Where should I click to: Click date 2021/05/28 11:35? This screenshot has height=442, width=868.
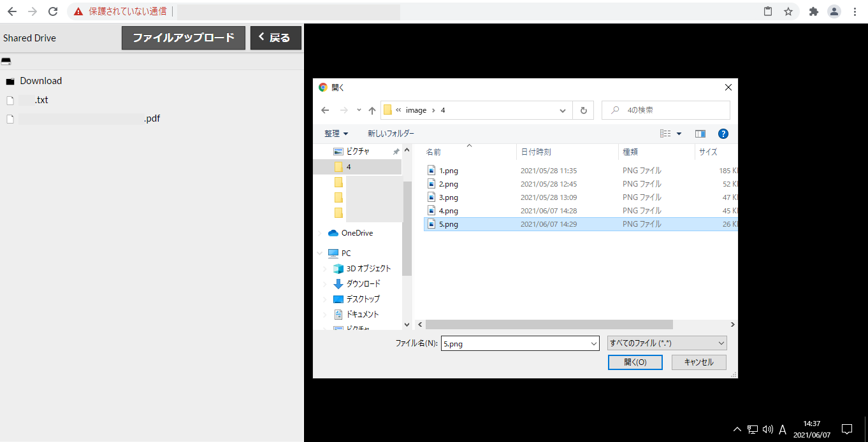(548, 171)
